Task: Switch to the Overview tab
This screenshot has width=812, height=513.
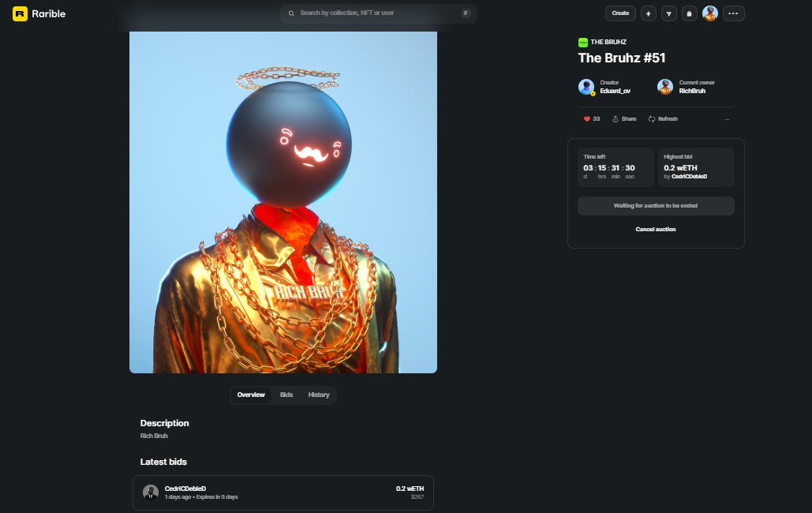Action: pos(251,395)
